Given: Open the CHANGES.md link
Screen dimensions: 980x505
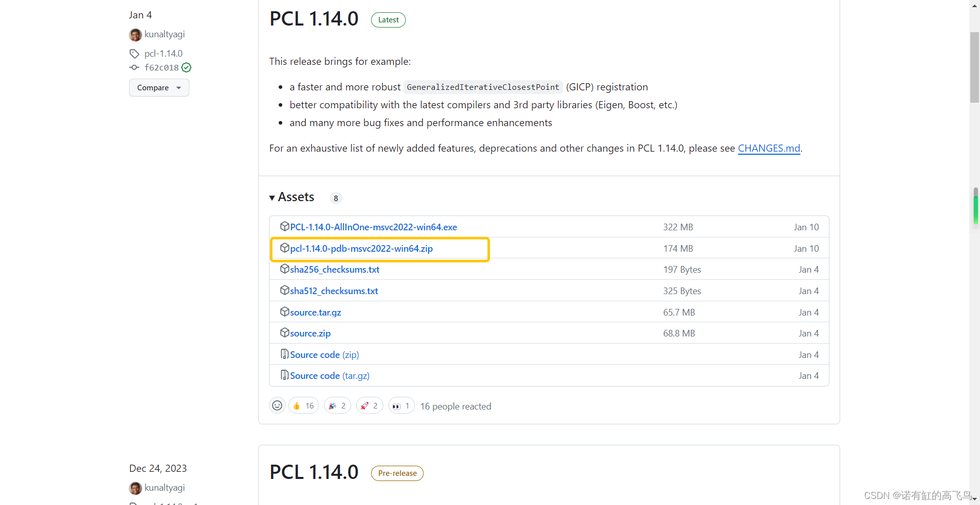Looking at the screenshot, I should [769, 148].
